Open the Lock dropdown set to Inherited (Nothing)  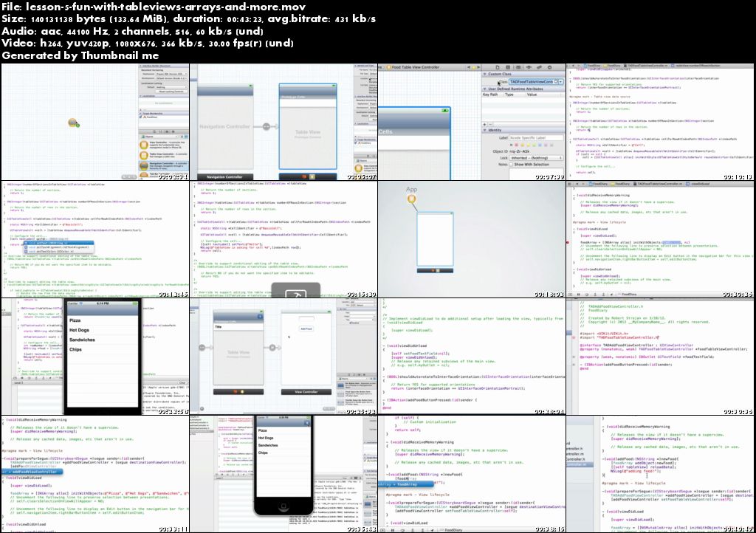537,158
